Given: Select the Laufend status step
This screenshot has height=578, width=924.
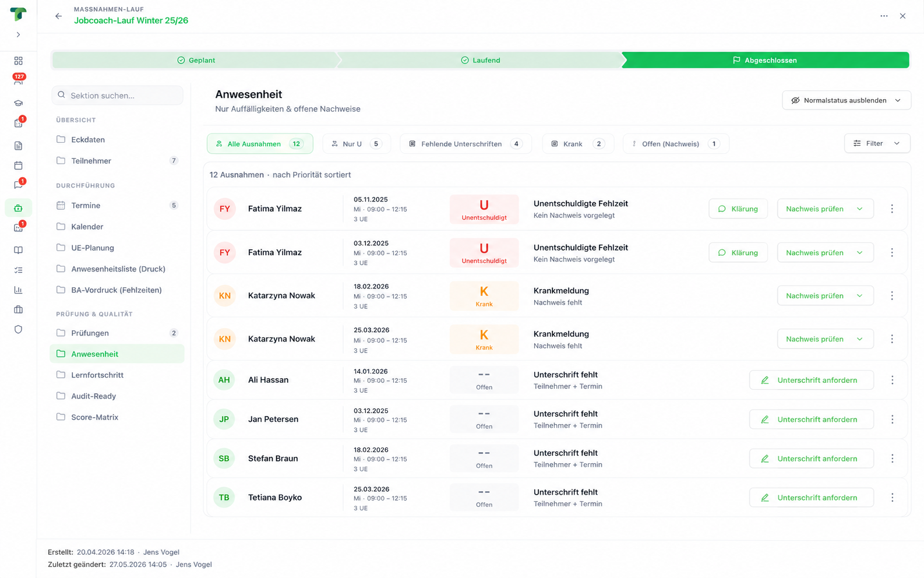Looking at the screenshot, I should (x=480, y=60).
